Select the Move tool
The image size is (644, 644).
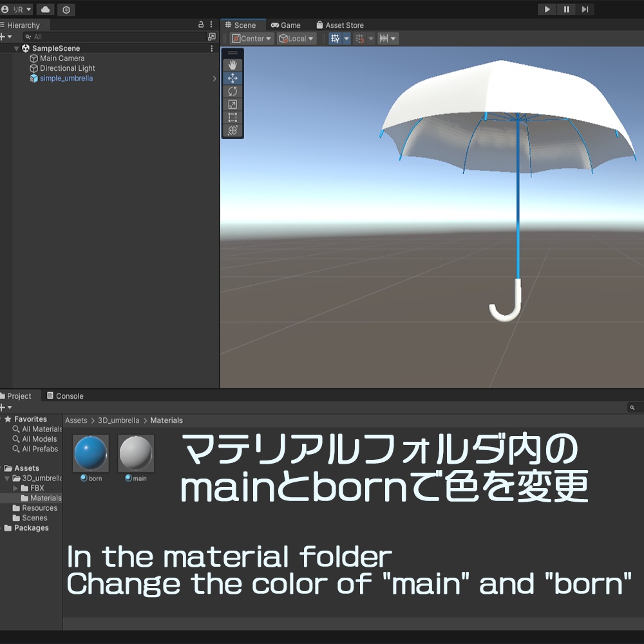click(x=232, y=78)
